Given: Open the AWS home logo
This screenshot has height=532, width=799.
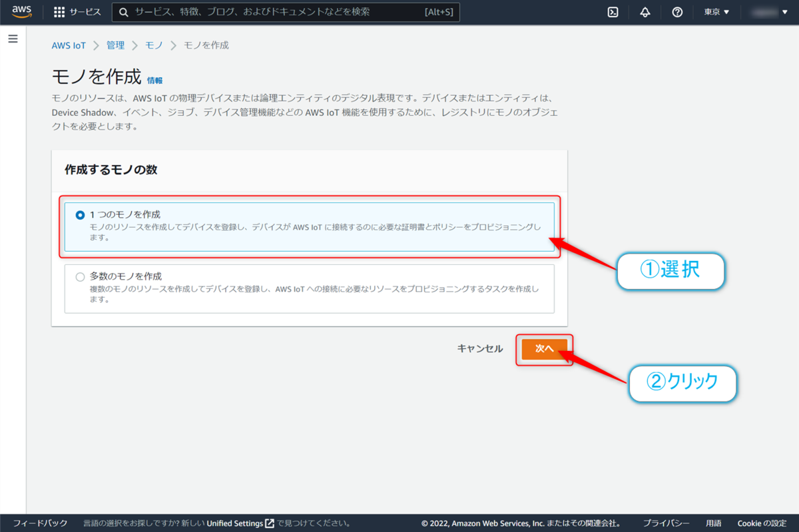Looking at the screenshot, I should (22, 12).
